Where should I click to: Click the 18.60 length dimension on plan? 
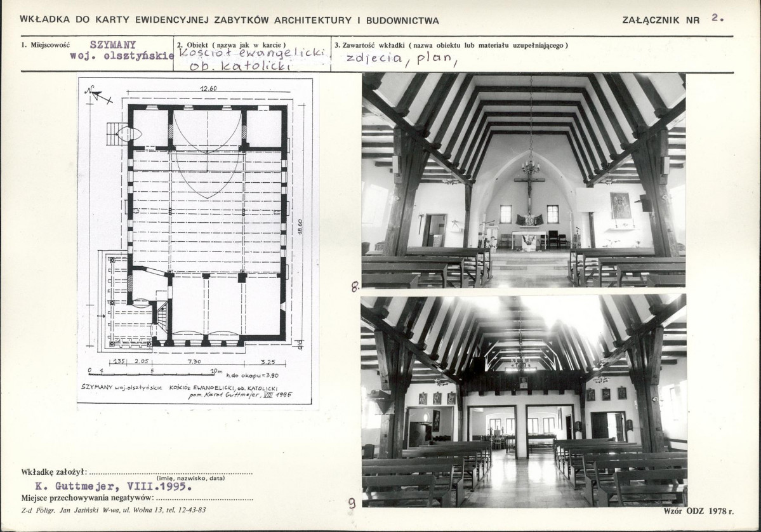click(300, 227)
